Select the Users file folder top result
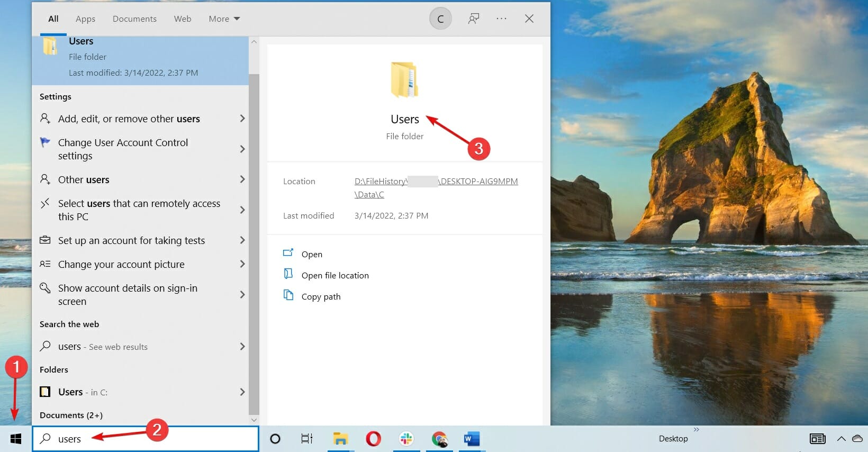The image size is (868, 452). tap(140, 60)
